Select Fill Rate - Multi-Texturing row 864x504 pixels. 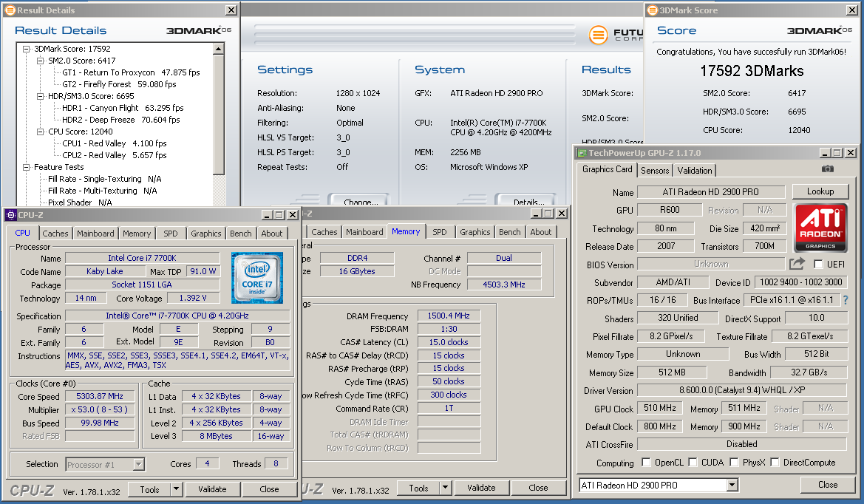tap(103, 191)
